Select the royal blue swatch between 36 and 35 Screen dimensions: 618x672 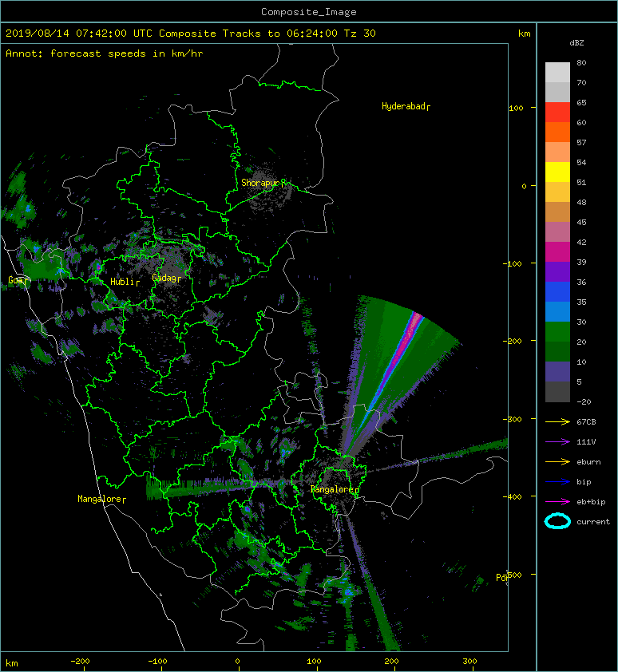pos(557,292)
